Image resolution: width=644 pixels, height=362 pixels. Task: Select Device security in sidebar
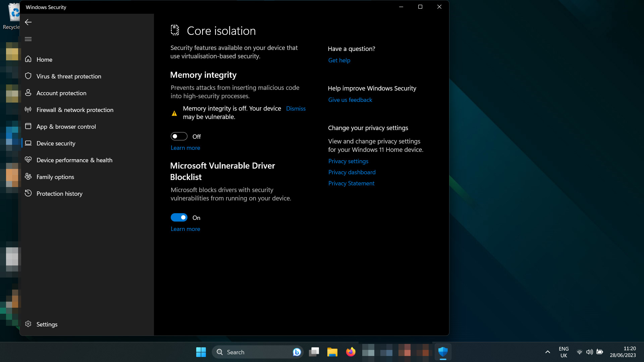point(87,143)
